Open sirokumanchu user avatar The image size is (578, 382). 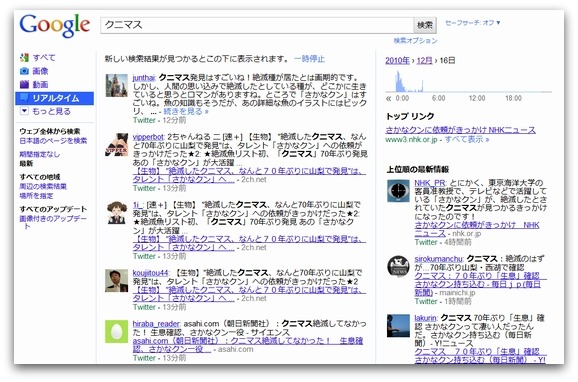tap(398, 266)
